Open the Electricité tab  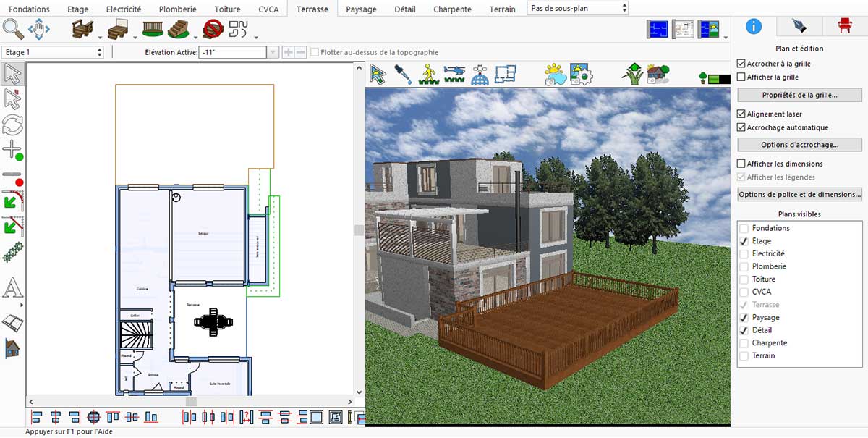pyautogui.click(x=124, y=9)
